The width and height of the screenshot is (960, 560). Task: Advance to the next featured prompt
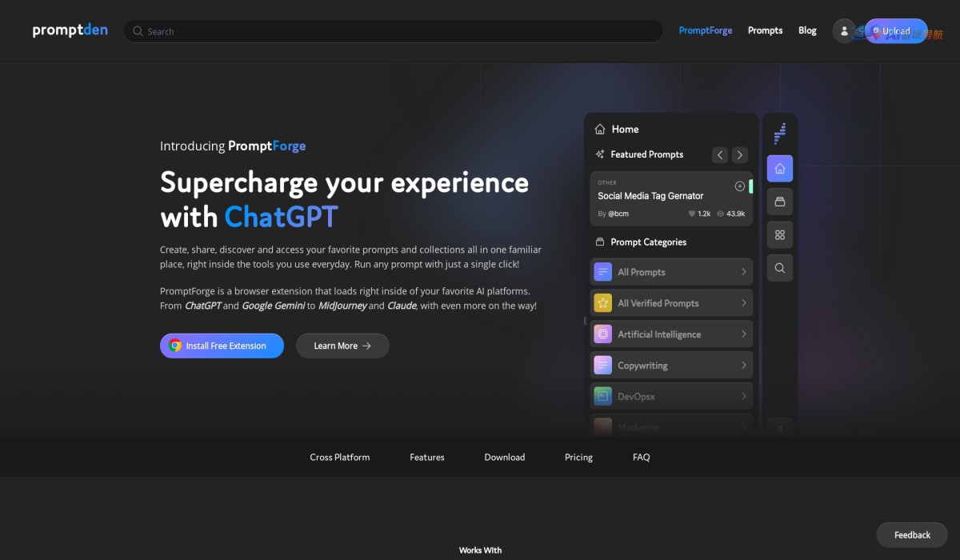tap(740, 155)
